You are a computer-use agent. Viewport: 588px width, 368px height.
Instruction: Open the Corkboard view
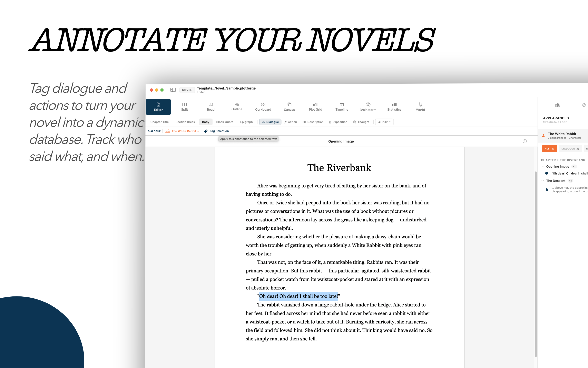tap(263, 107)
